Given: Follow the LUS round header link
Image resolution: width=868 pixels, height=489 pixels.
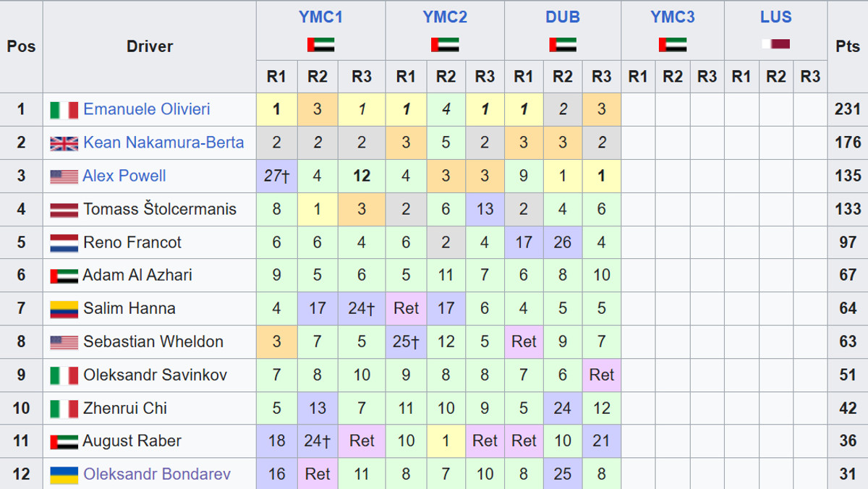Looking at the screenshot, I should [x=775, y=17].
